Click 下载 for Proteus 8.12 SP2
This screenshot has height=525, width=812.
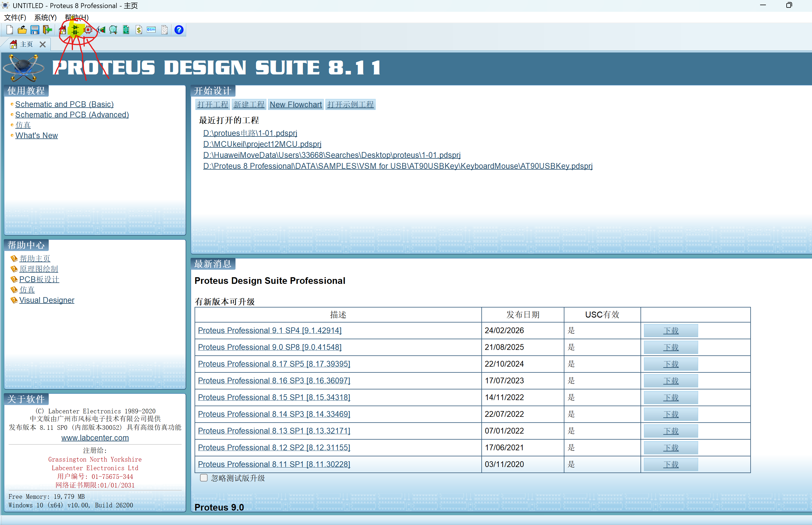click(671, 448)
